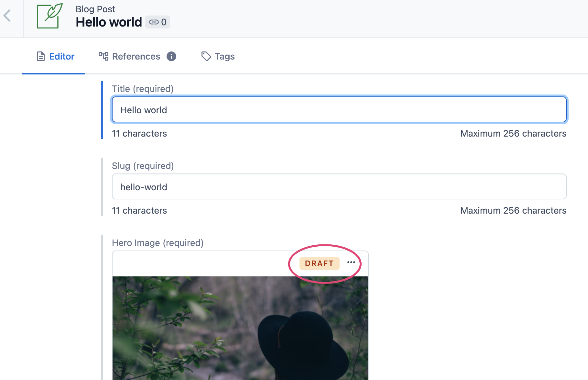Click the Maximum 256 characters label under Title

513,133
